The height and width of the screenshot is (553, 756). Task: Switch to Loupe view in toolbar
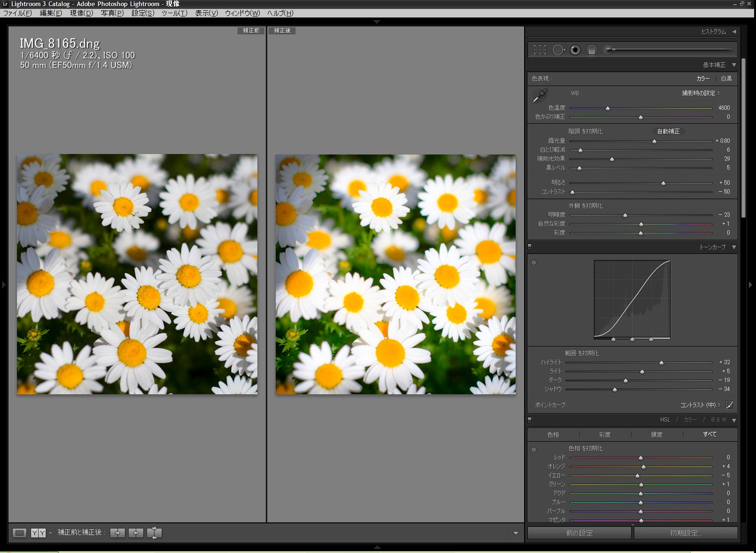pyautogui.click(x=19, y=533)
